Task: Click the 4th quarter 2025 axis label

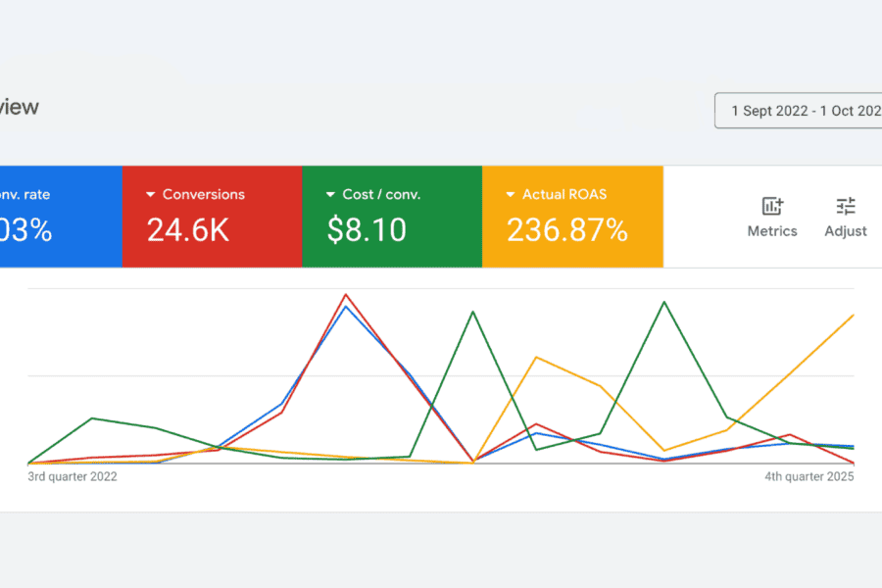Action: [x=809, y=477]
